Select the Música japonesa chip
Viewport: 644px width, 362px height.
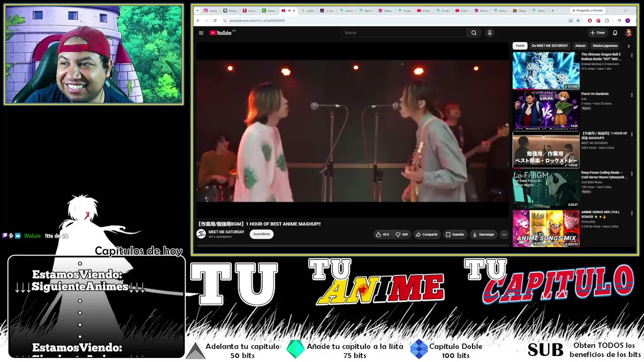point(605,46)
